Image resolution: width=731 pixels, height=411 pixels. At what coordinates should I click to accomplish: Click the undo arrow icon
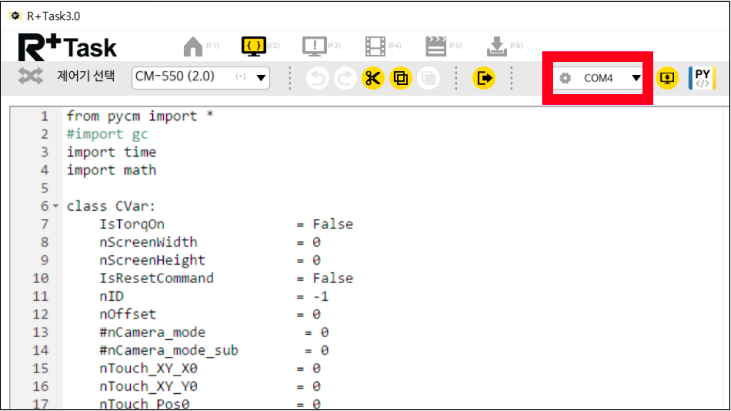(317, 78)
